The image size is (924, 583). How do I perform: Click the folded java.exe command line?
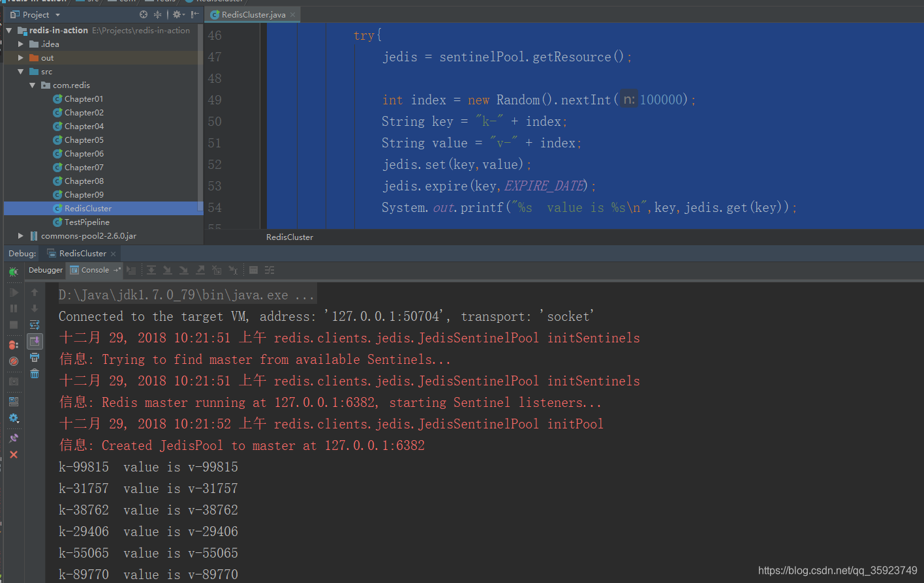187,295
